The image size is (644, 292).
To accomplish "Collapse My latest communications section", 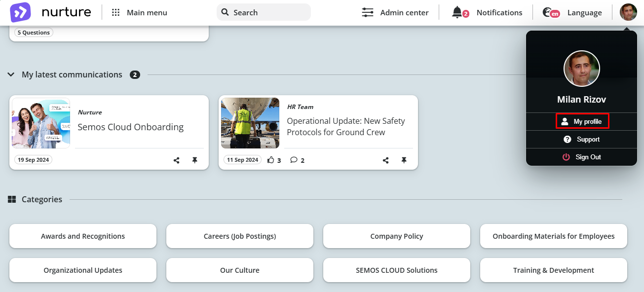I will pyautogui.click(x=11, y=75).
